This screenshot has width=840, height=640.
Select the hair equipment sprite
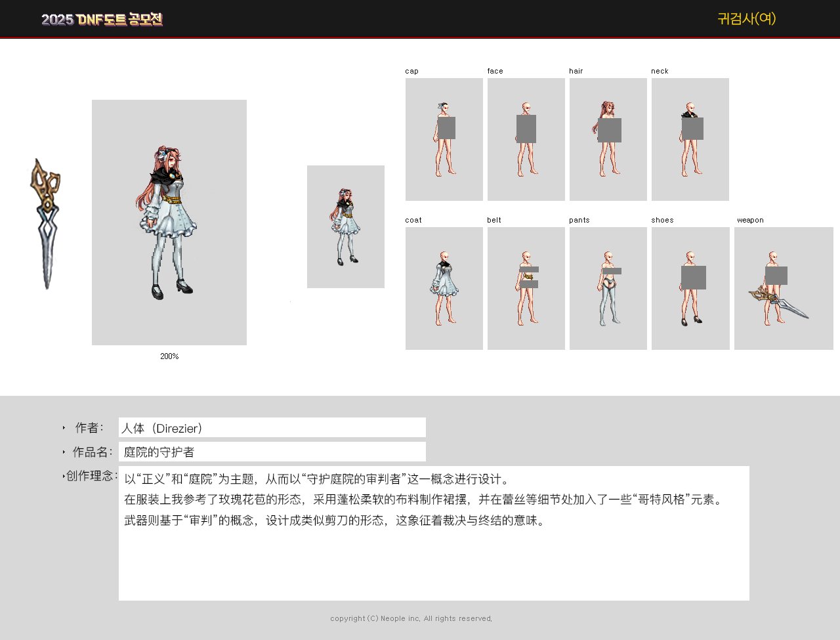pyautogui.click(x=608, y=139)
